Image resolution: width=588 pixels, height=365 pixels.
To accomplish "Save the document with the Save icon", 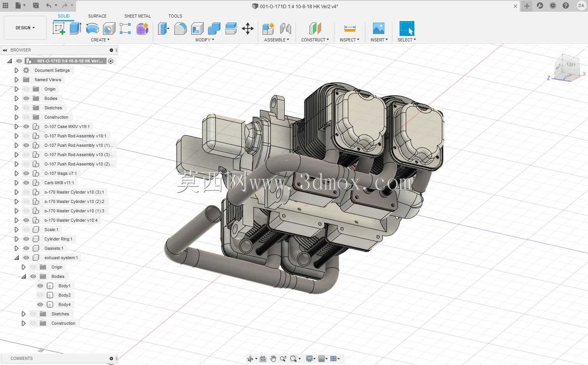I will (x=36, y=5).
